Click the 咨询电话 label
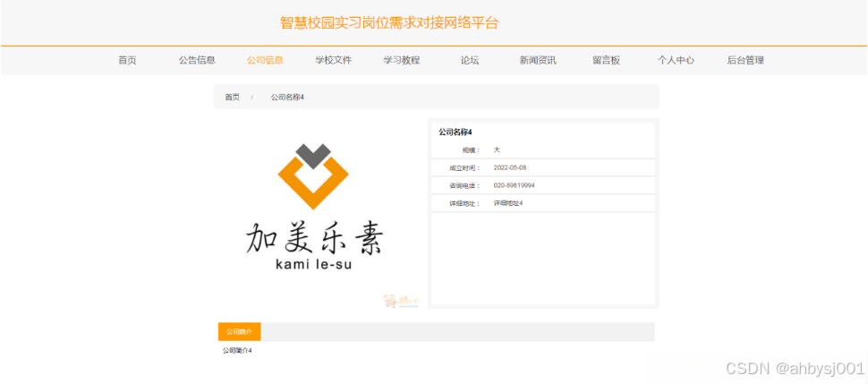 tap(465, 185)
